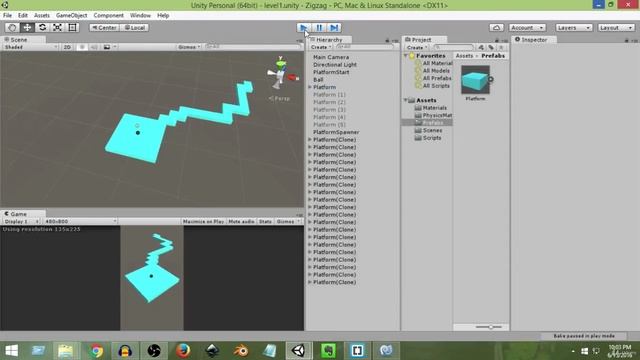Screen dimensions: 640x360
Task: Select the All Prefabs favorite search
Action: pyautogui.click(x=433, y=78)
